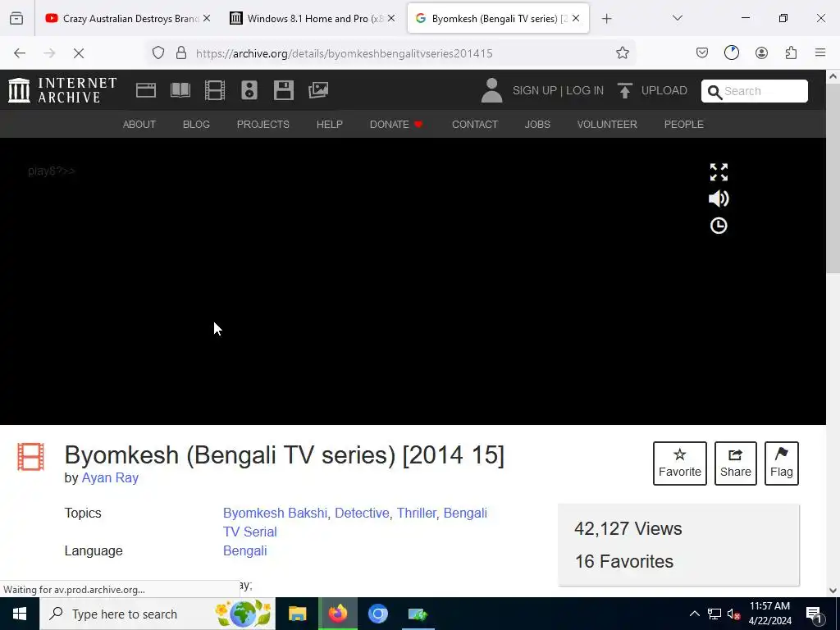This screenshot has height=630, width=840.
Task: Open a new browser tab
Action: [606, 19]
